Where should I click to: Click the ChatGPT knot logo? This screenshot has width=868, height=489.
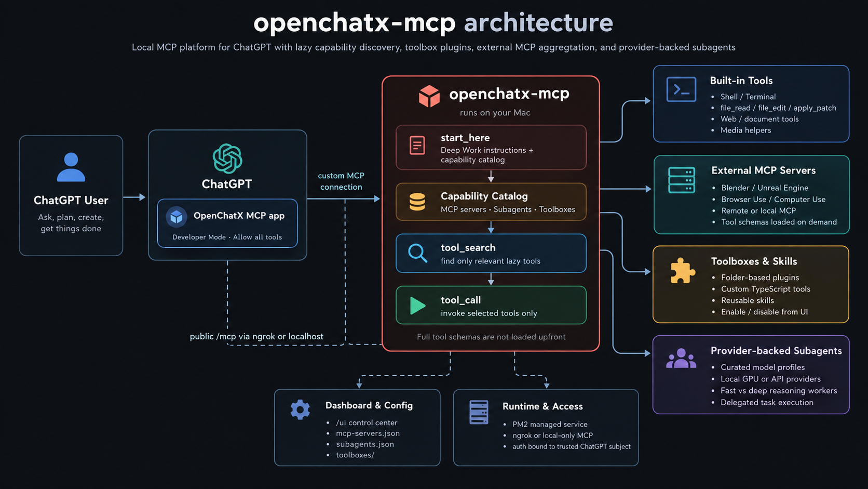click(x=227, y=158)
